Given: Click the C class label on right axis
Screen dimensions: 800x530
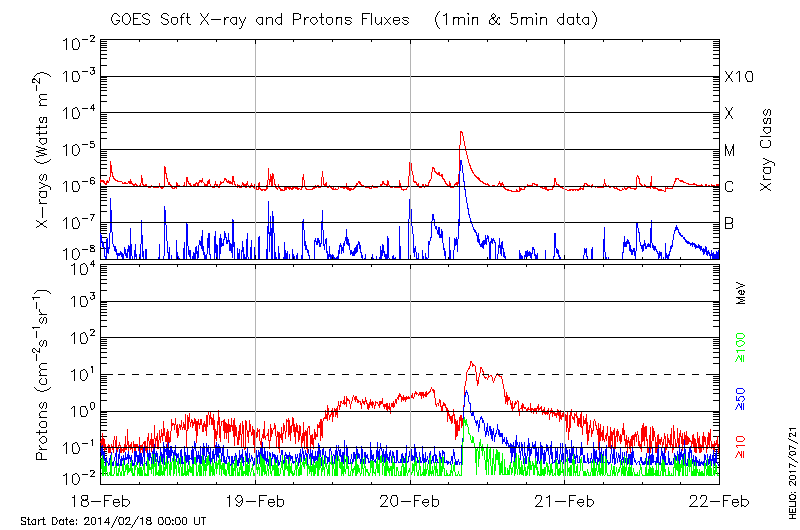Looking at the screenshot, I should (729, 187).
